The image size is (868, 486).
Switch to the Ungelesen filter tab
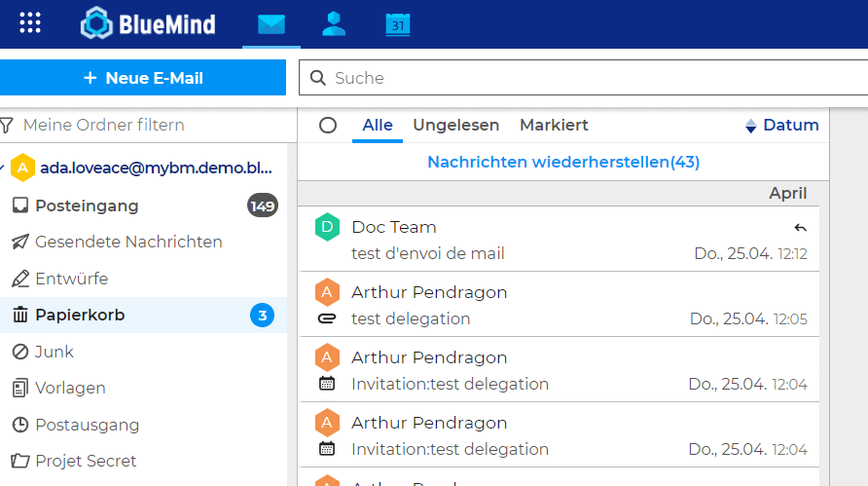tap(455, 125)
